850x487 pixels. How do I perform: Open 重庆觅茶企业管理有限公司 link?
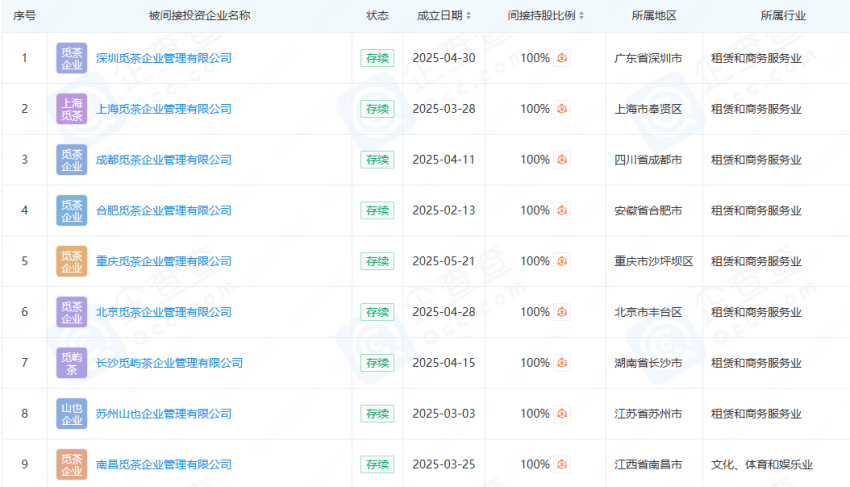point(163,261)
